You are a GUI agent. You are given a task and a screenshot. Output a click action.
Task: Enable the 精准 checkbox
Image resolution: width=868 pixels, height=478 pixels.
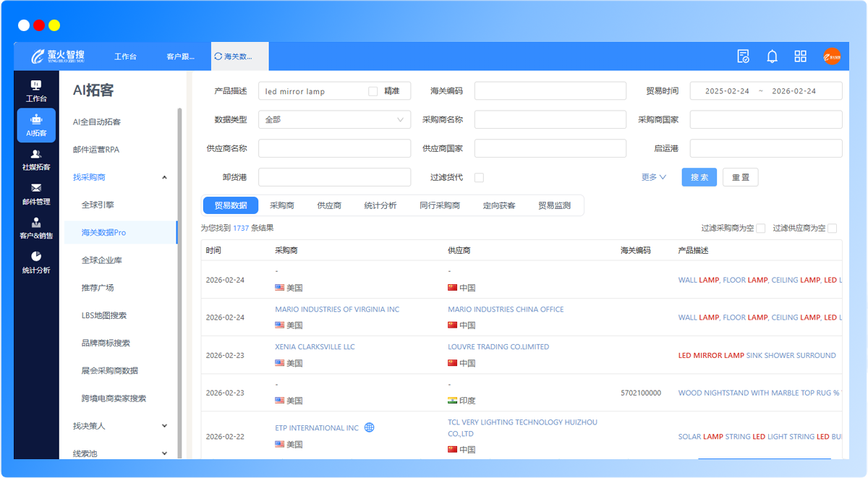373,91
